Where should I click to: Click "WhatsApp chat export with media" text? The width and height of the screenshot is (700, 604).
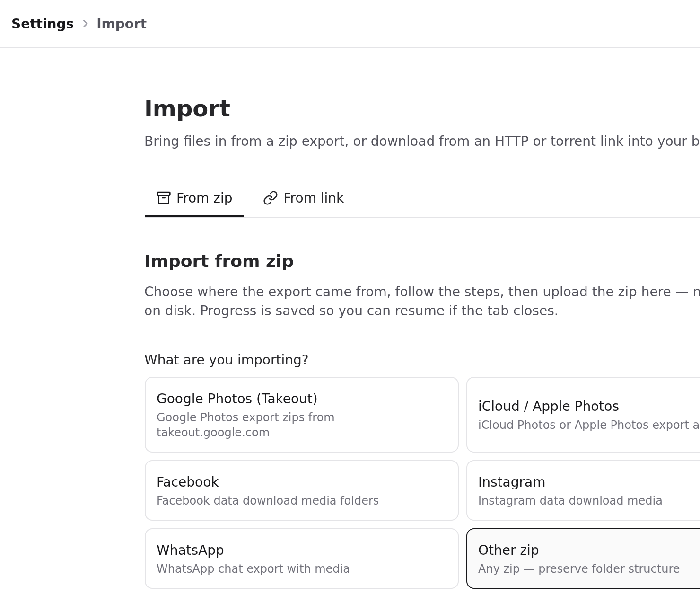pyautogui.click(x=253, y=569)
